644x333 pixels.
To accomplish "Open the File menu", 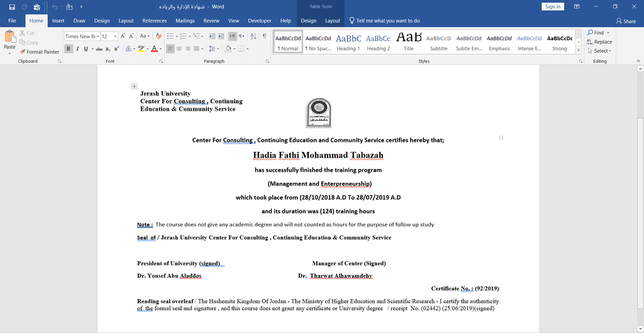I will click(x=12, y=21).
